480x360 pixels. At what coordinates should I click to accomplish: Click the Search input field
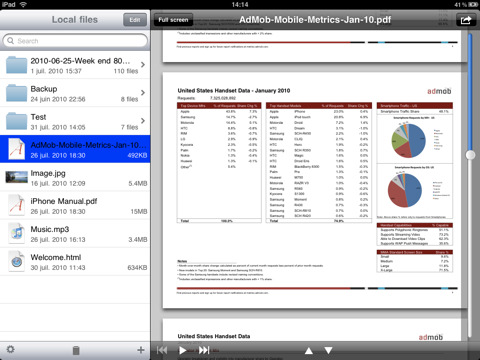pos(75,41)
